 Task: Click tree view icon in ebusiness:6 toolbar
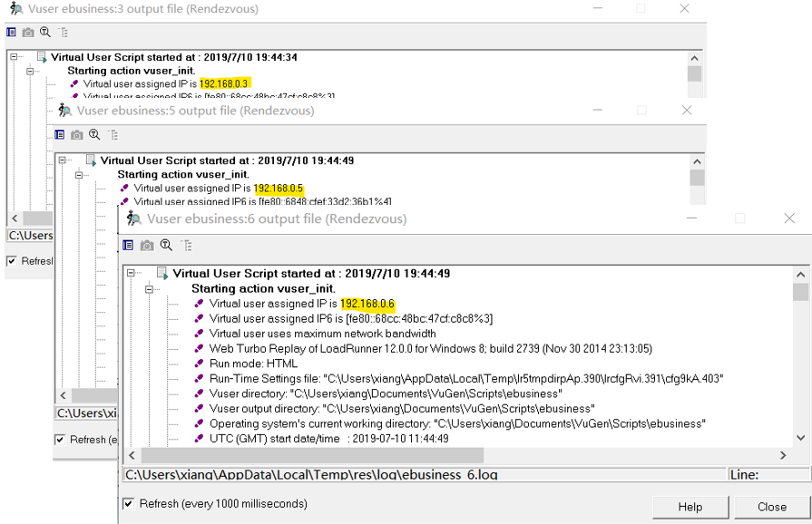click(186, 246)
